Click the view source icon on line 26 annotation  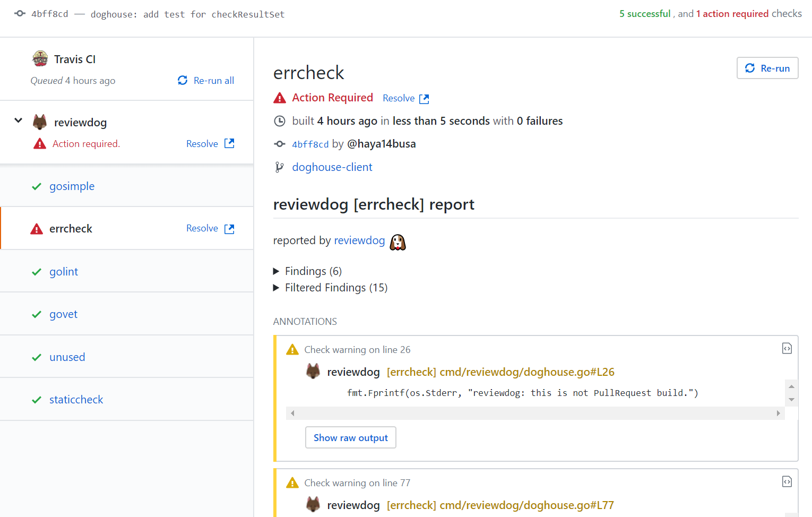[787, 348]
